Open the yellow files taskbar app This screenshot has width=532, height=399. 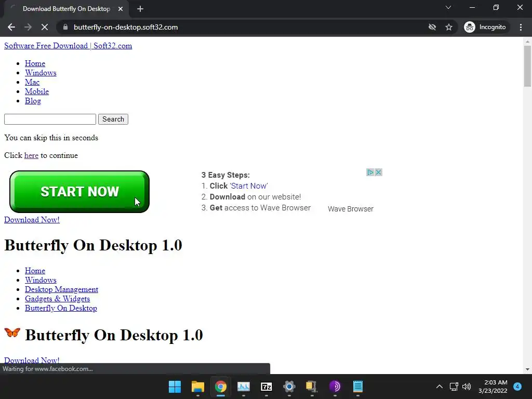coord(312,387)
